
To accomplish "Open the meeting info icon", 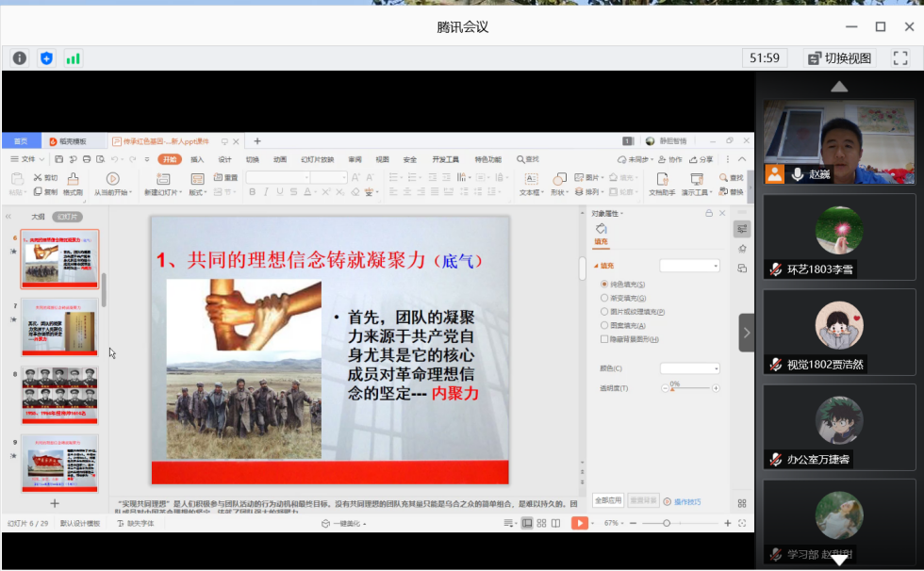I will click(19, 57).
